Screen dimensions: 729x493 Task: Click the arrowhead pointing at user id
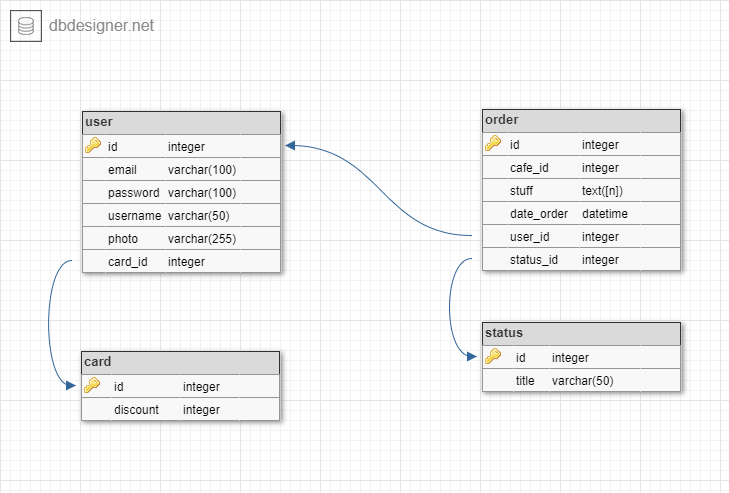[x=290, y=146]
